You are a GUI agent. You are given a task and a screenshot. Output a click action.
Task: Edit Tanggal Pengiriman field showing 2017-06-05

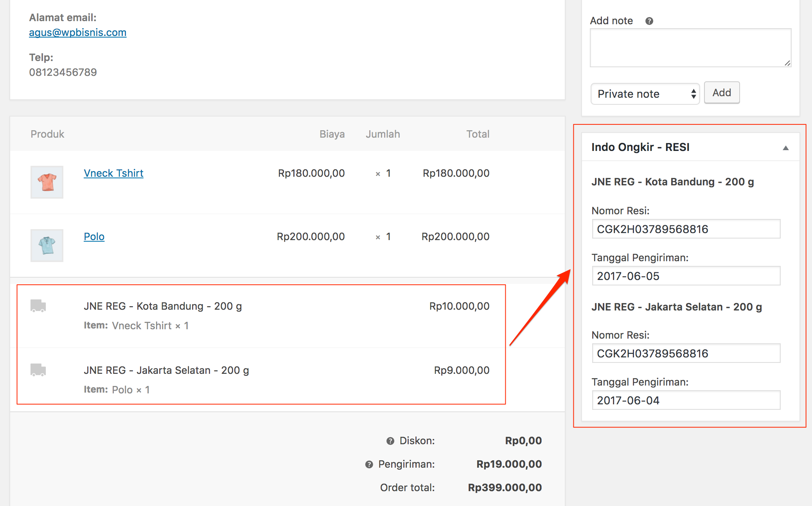[686, 276]
